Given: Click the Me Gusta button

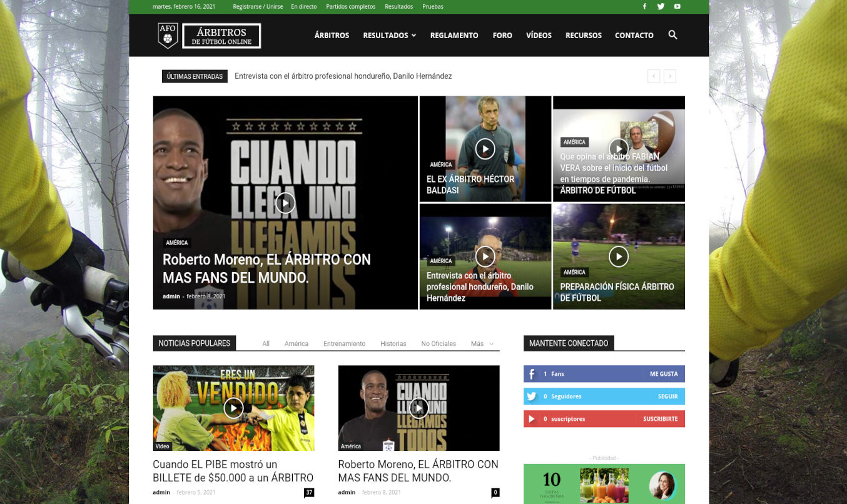Looking at the screenshot, I should tap(664, 374).
